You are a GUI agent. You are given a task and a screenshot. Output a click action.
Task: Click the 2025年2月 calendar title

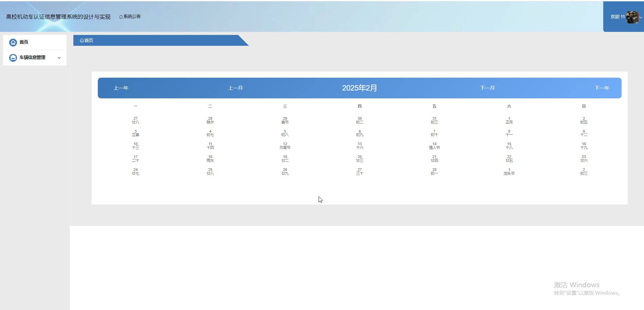click(x=360, y=88)
